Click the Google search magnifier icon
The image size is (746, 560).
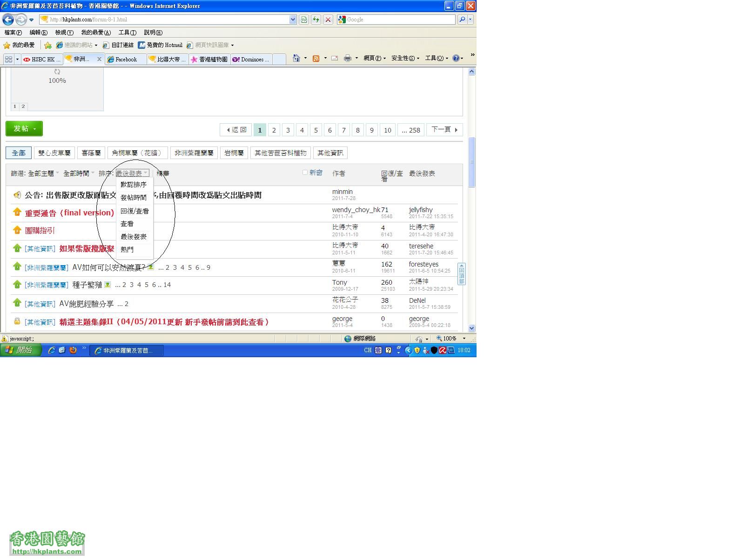pyautogui.click(x=462, y=20)
